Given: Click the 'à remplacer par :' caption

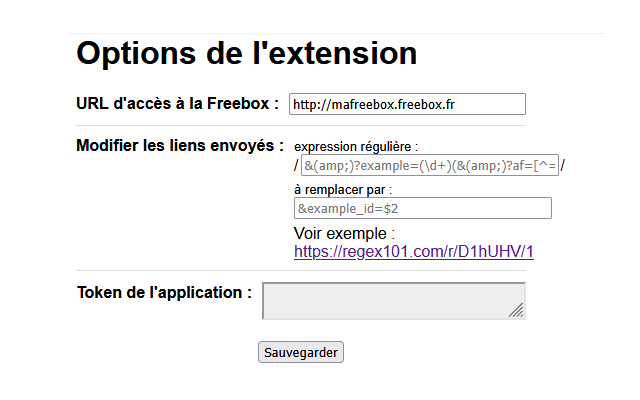Looking at the screenshot, I should [x=343, y=190].
